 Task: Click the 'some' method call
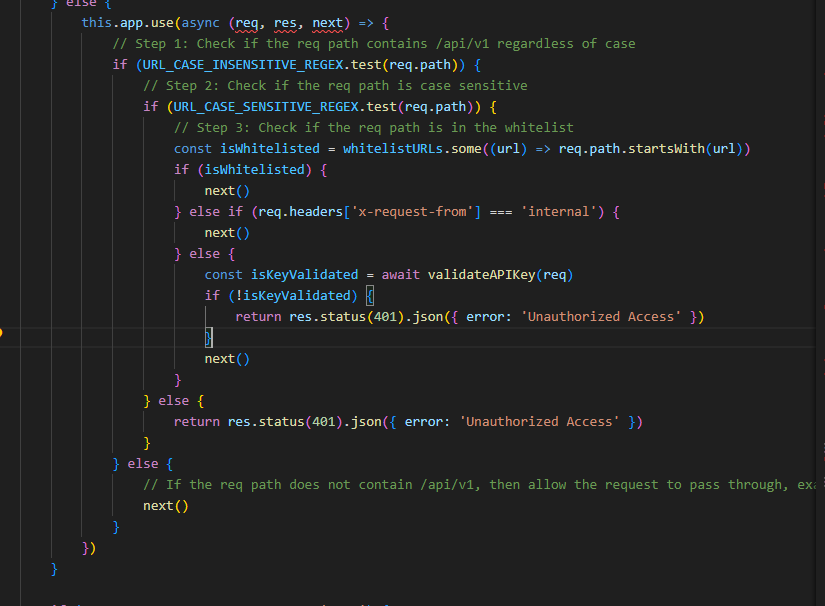[466, 149]
